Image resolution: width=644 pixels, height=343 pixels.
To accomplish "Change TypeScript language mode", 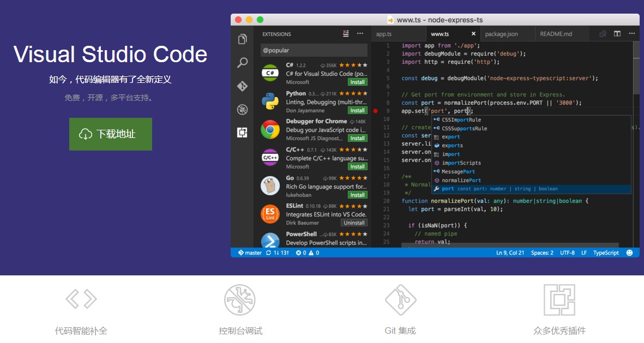I will tap(606, 252).
